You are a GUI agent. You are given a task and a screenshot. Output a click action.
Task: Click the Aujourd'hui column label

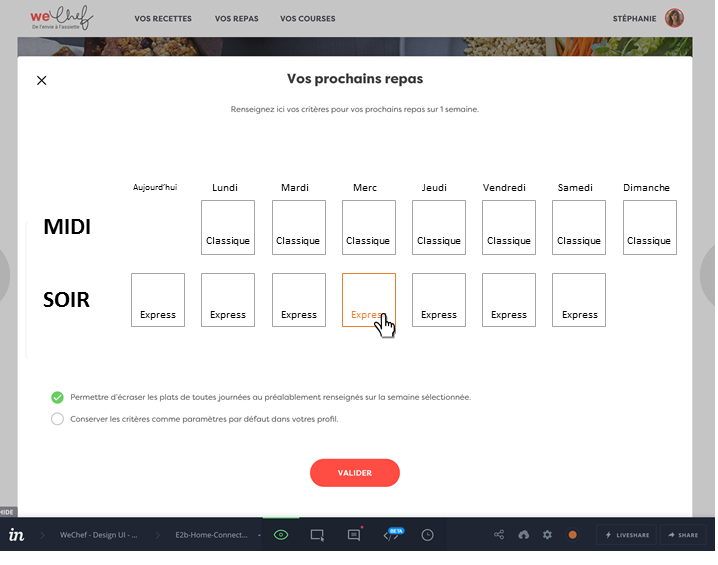(x=155, y=187)
